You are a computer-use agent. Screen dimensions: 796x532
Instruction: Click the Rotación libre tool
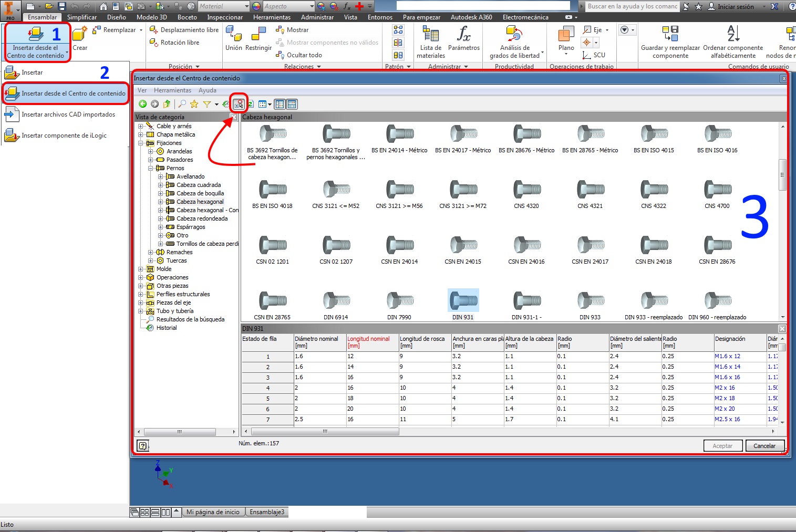coord(174,43)
